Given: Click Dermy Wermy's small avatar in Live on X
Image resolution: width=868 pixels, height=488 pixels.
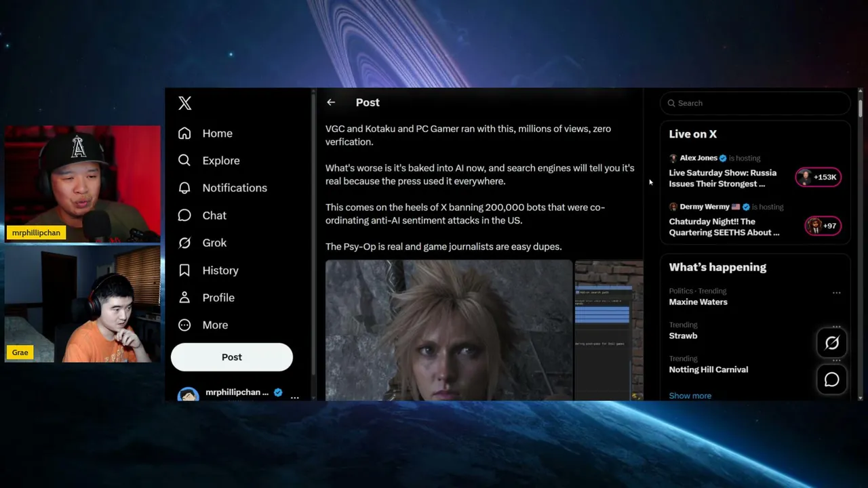Looking at the screenshot, I should click(673, 207).
